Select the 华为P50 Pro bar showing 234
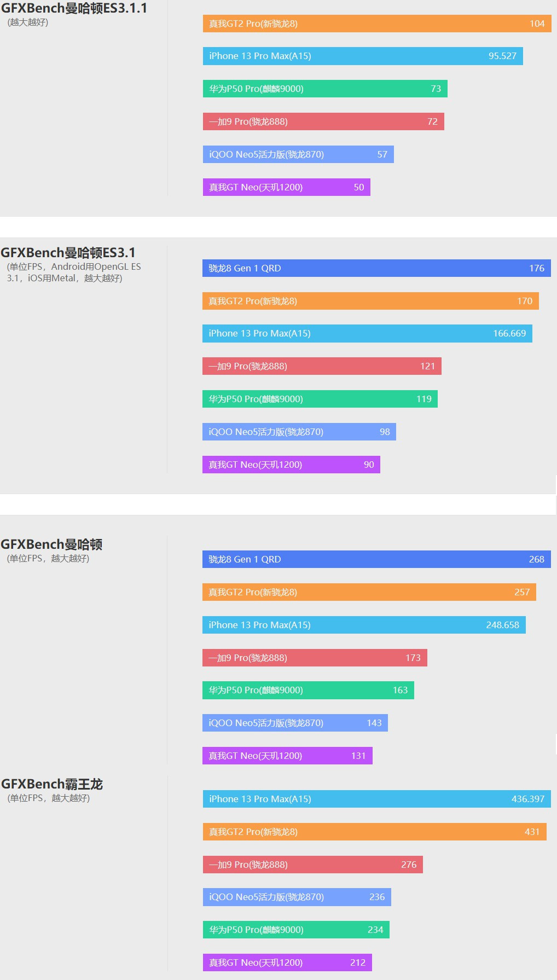Screen dimensions: 557x980 (x=296, y=930)
